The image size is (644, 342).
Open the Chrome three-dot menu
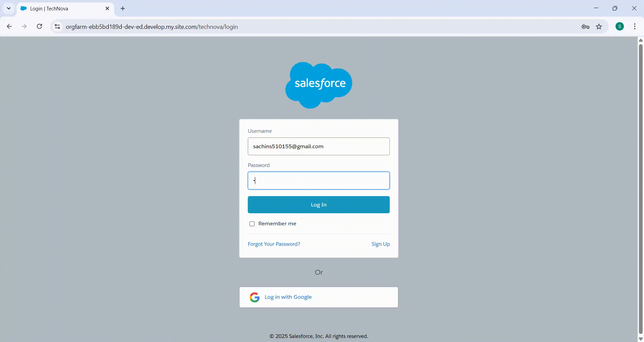tap(635, 26)
